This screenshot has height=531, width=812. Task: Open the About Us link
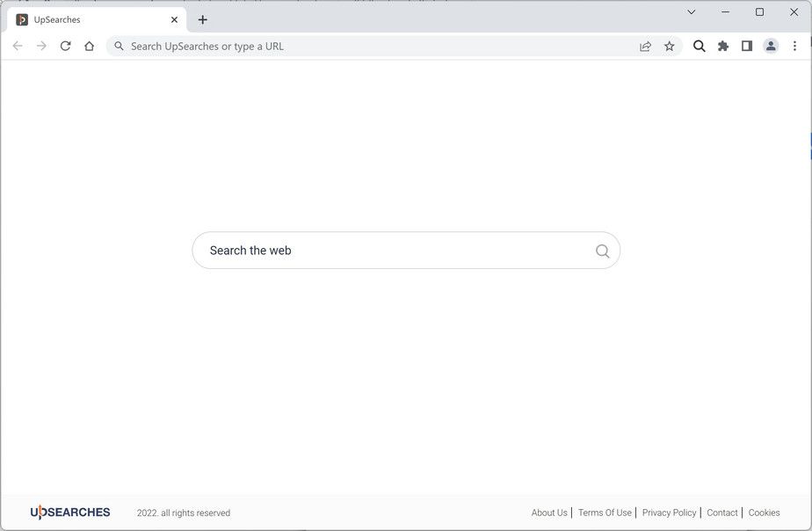(x=549, y=513)
